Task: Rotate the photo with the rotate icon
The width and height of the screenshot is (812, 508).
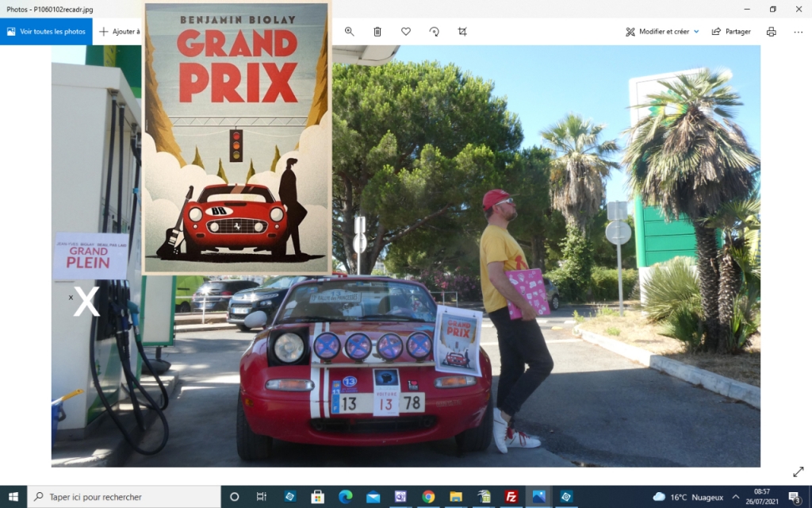Action: 435,32
